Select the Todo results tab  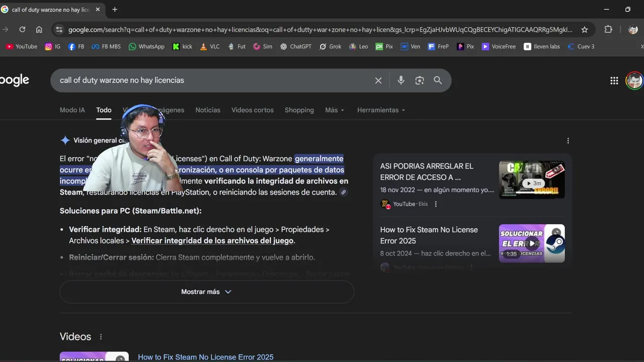click(x=104, y=110)
